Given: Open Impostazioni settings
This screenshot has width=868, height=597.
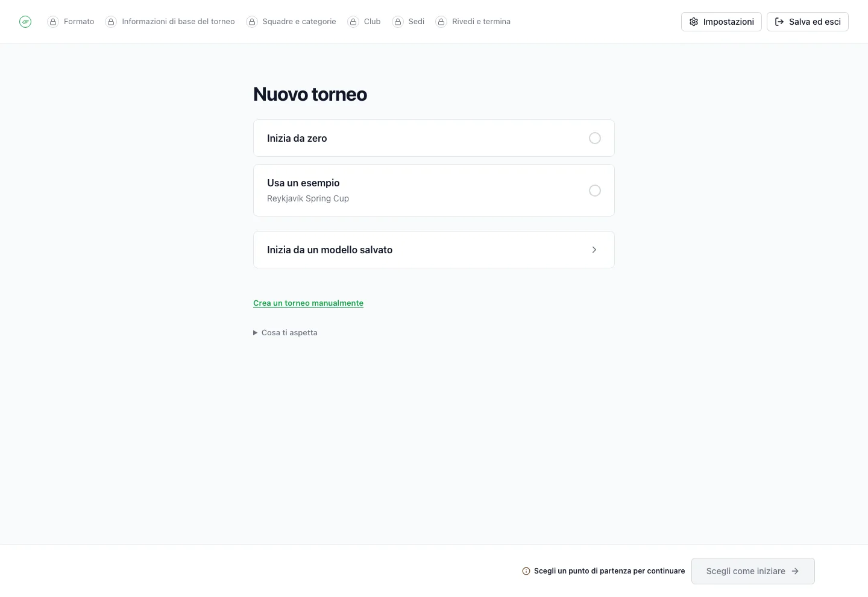Looking at the screenshot, I should 722,22.
